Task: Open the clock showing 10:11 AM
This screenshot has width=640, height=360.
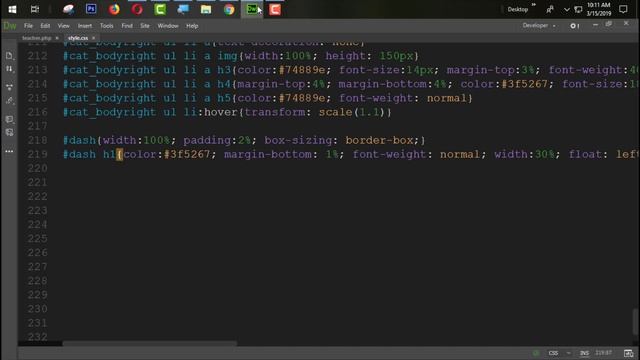Action: (598, 9)
